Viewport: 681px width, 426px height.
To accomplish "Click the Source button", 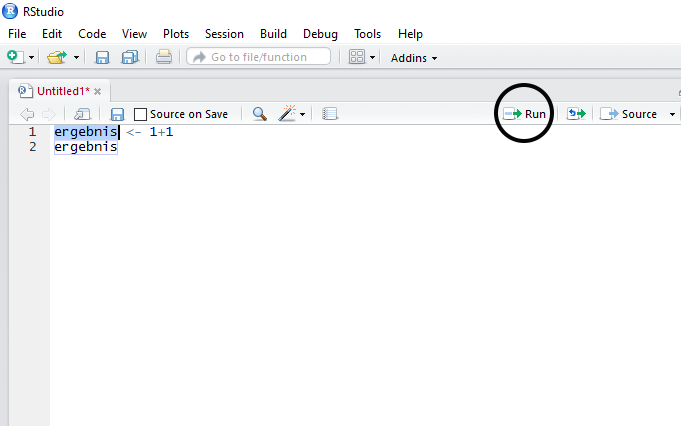I will 630,114.
